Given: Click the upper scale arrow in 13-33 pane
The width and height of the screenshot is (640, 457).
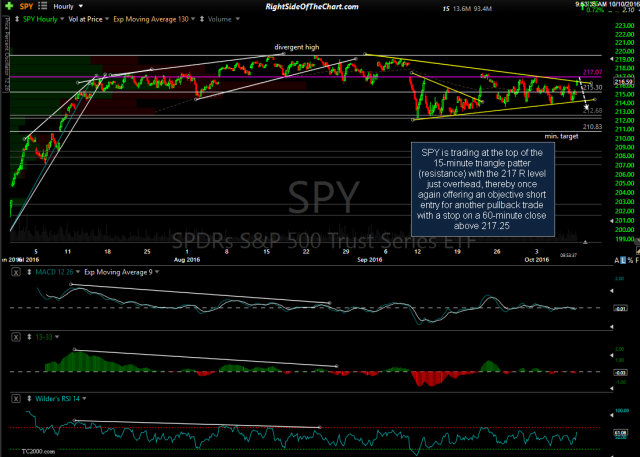Looking at the screenshot, I should (x=611, y=355).
